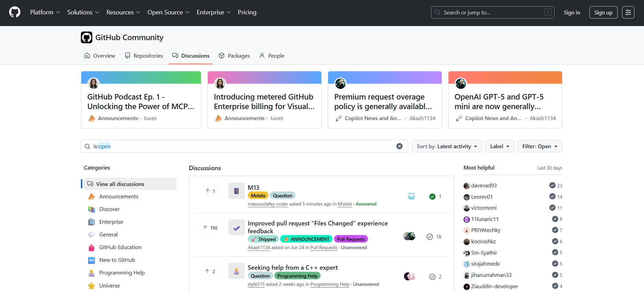Click Leorev01 in Most helpful list
The image size is (644, 292).
coord(482,197)
